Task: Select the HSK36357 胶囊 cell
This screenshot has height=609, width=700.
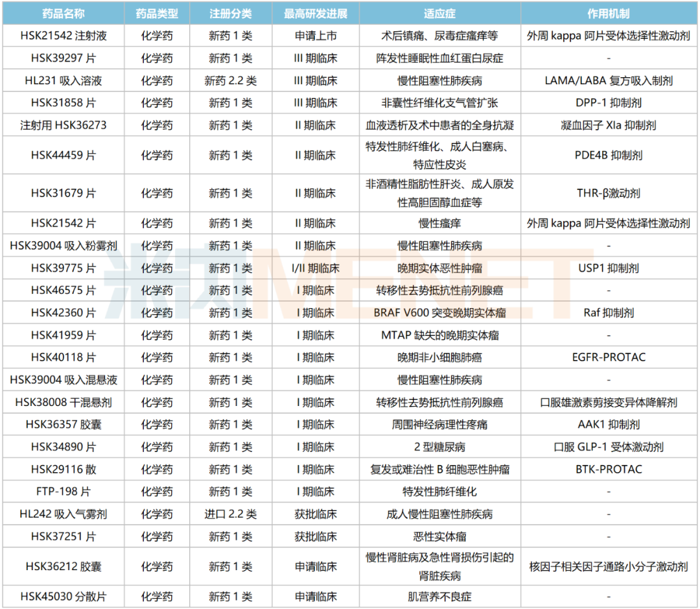Action: click(64, 424)
